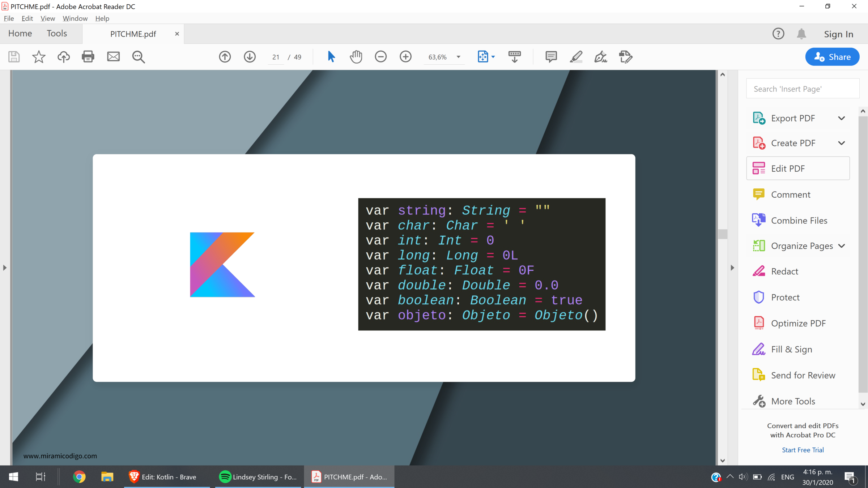868x488 pixels.
Task: Add file to starred with star icon
Action: click(39, 57)
